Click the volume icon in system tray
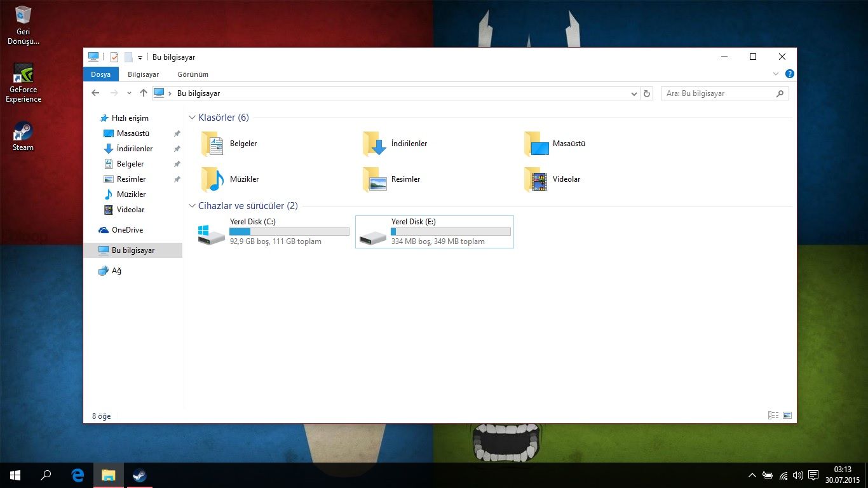Viewport: 868px width, 488px height. coord(798,475)
